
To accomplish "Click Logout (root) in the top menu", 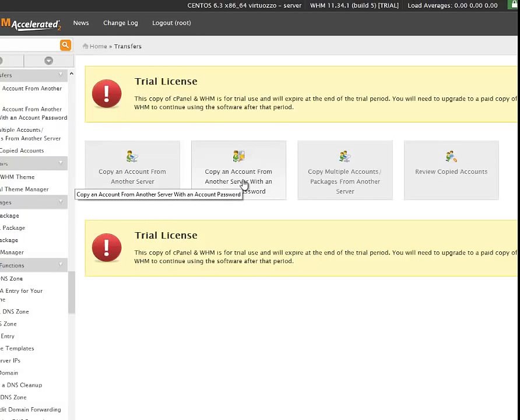I will coord(171,23).
